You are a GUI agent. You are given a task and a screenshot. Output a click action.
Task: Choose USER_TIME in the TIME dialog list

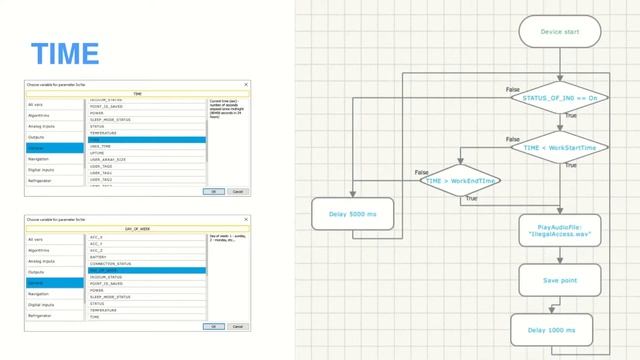tap(147, 146)
